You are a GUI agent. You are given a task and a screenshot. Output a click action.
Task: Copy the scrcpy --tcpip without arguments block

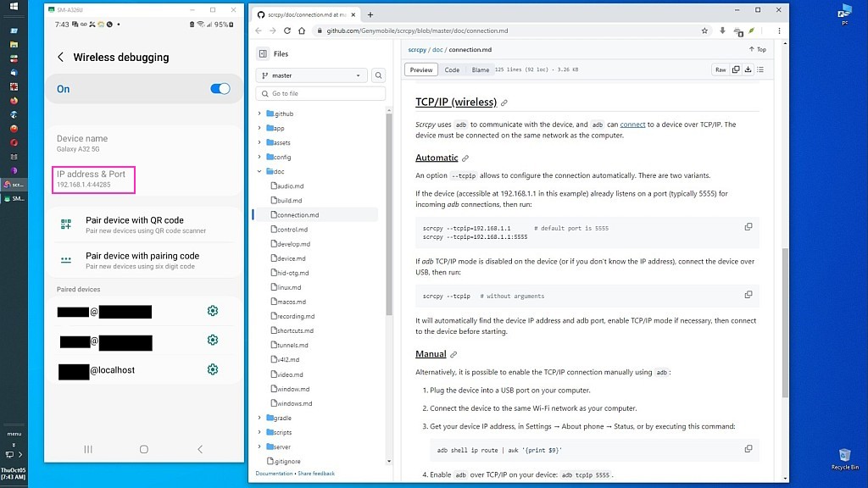748,295
